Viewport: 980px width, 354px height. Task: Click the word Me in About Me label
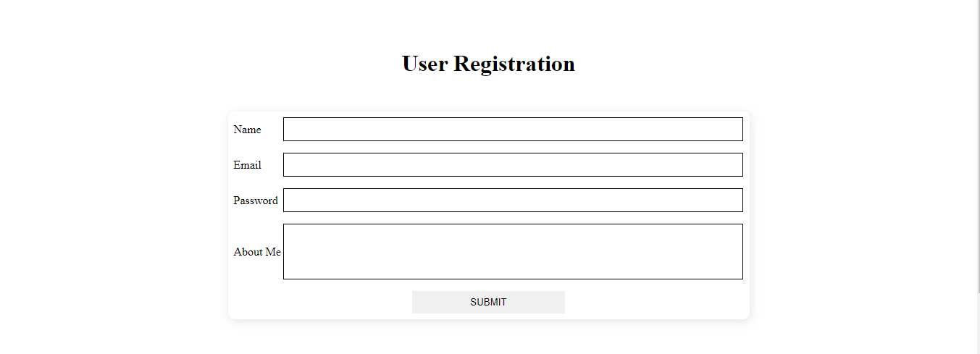click(273, 252)
